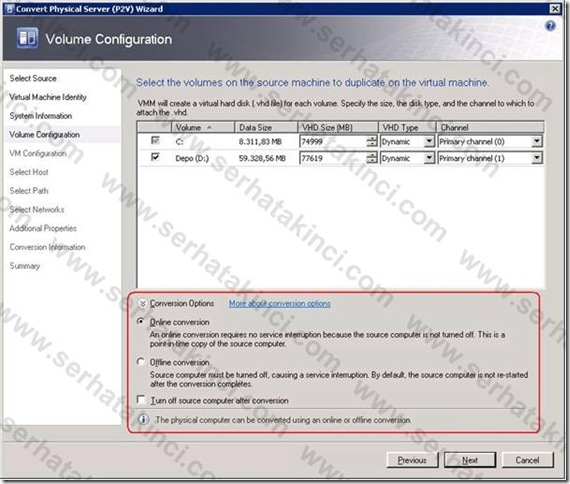Adjust the VHD Size spinner for C:
The width and height of the screenshot is (570, 484).
372,141
